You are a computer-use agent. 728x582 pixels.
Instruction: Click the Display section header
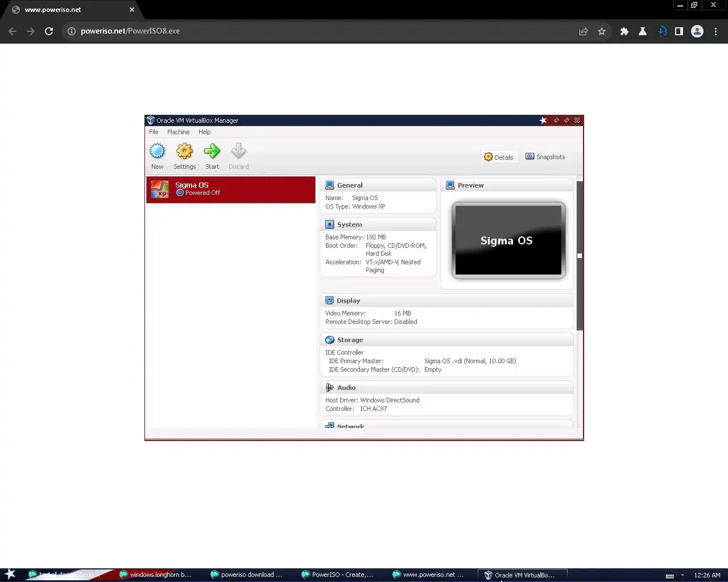(x=446, y=301)
